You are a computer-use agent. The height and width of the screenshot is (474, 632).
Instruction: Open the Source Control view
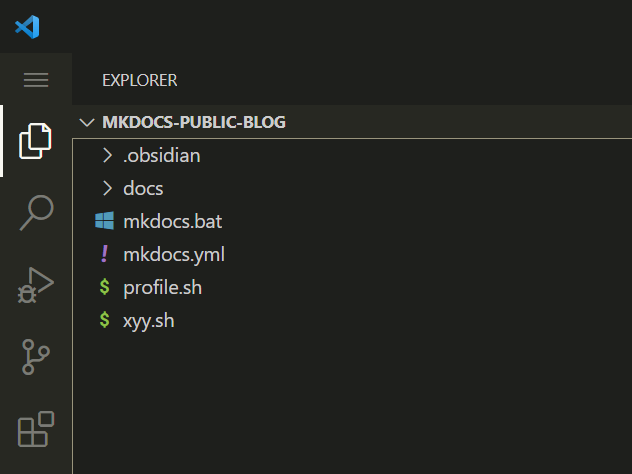[x=35, y=357]
